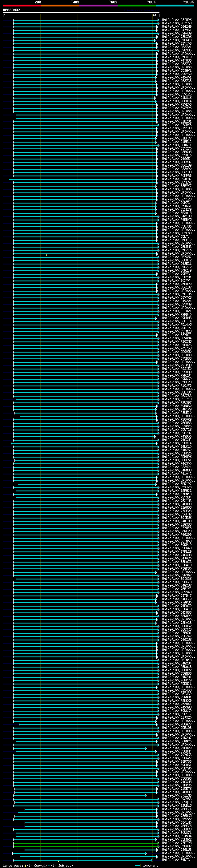
Task: Select the UniRef100_B0KWS0 label
Action: pos(177,406)
